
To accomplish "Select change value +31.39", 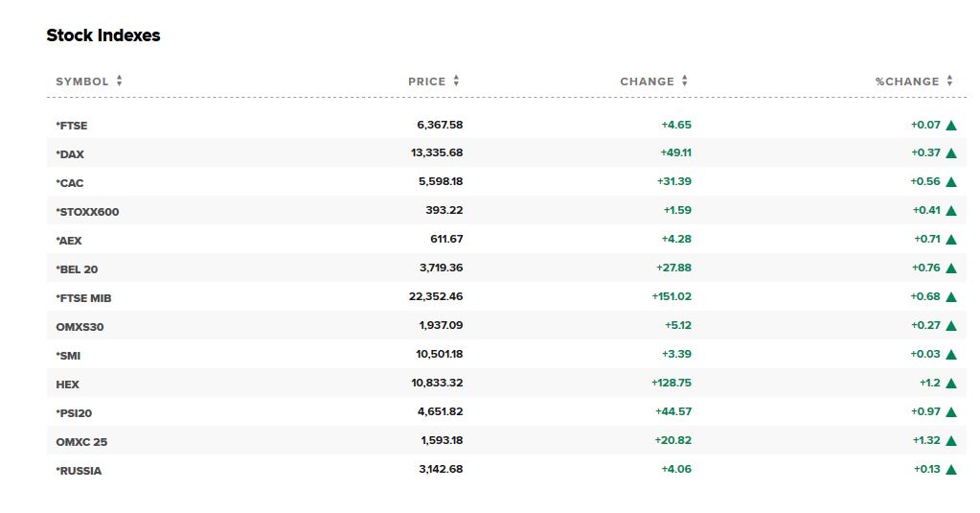I will [673, 181].
